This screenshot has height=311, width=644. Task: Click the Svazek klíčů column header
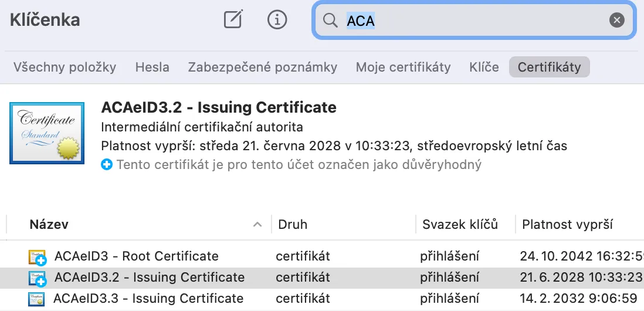460,225
